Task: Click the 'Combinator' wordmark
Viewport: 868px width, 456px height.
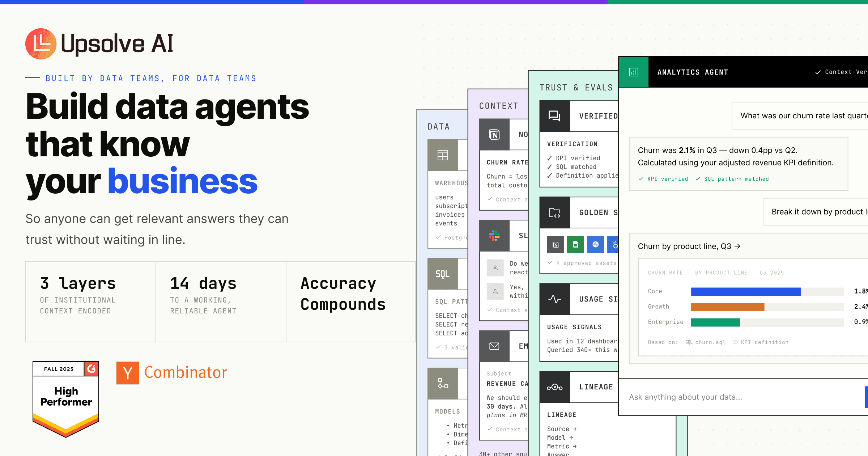Action: 186,372
